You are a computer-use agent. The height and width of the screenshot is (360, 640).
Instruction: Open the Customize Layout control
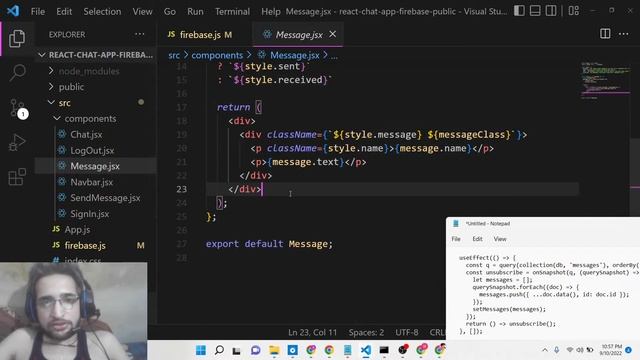(573, 11)
